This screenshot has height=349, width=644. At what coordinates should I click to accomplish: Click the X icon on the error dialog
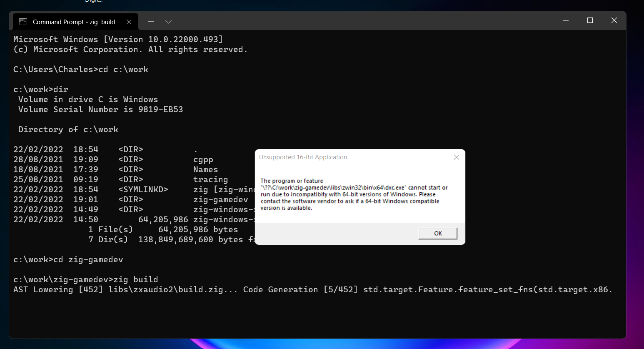456,157
